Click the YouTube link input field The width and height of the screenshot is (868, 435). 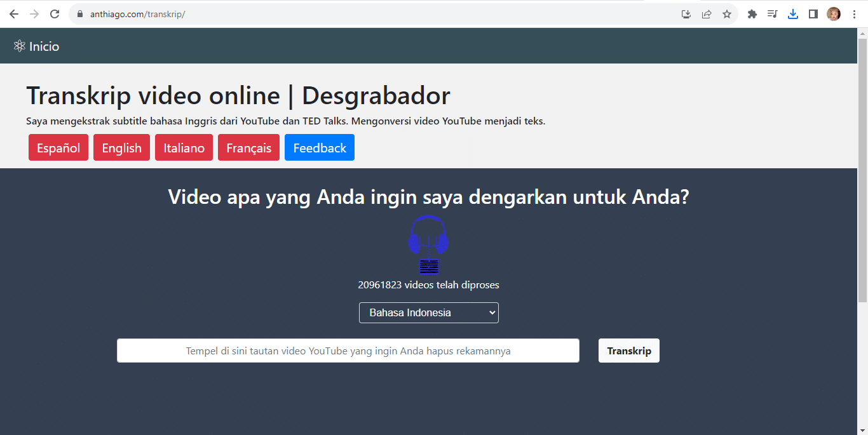coord(348,351)
